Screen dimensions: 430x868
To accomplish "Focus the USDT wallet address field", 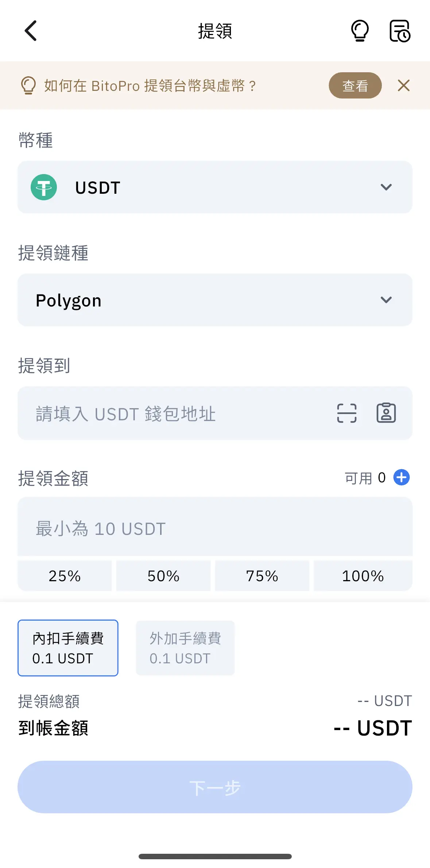I will click(x=175, y=414).
